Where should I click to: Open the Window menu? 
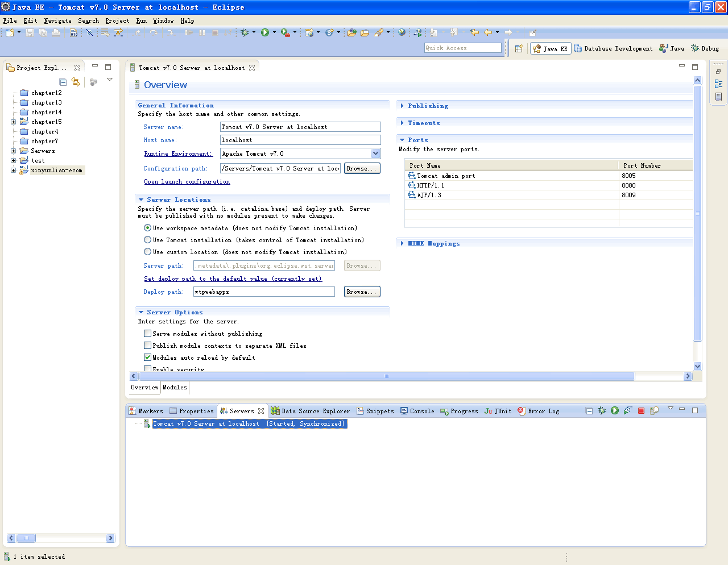(163, 20)
